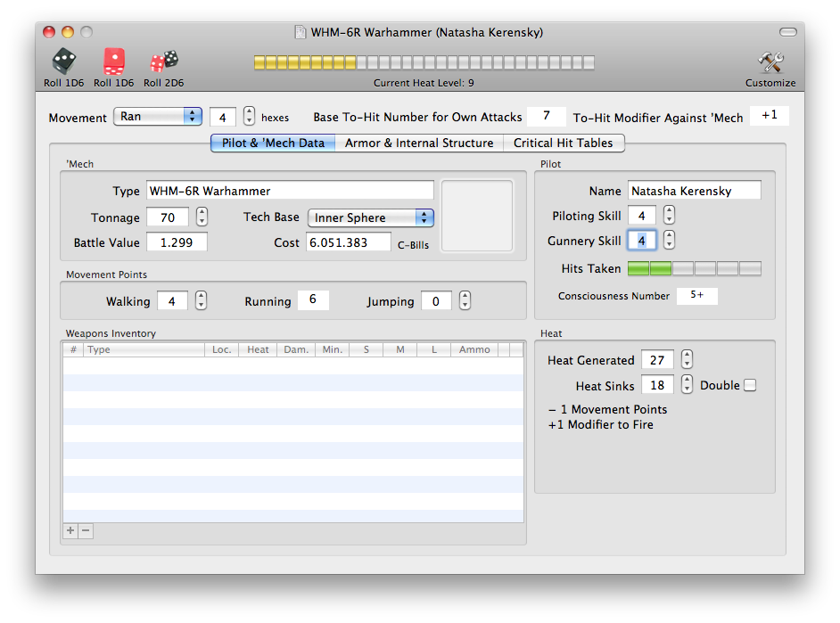Click the S range column header

coord(366,349)
